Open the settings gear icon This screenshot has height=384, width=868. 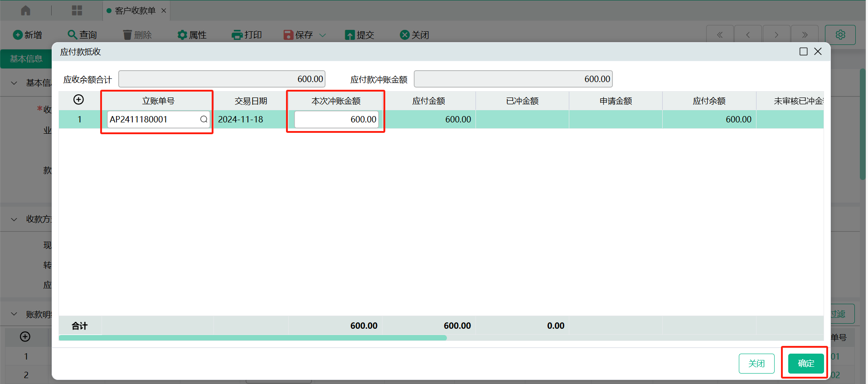[x=840, y=35]
